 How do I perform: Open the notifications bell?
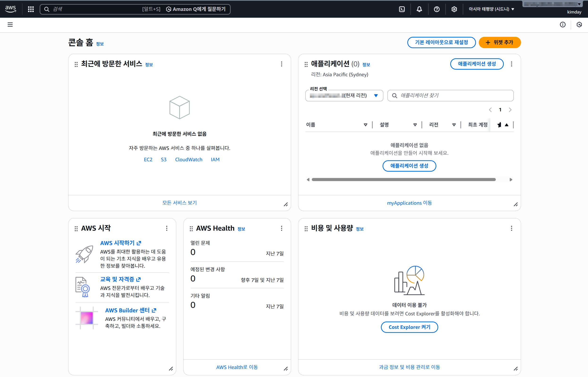pyautogui.click(x=419, y=9)
